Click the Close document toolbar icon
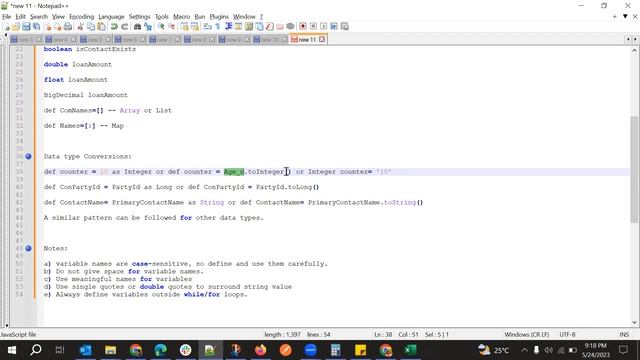This screenshot has width=640, height=360. (47, 27)
